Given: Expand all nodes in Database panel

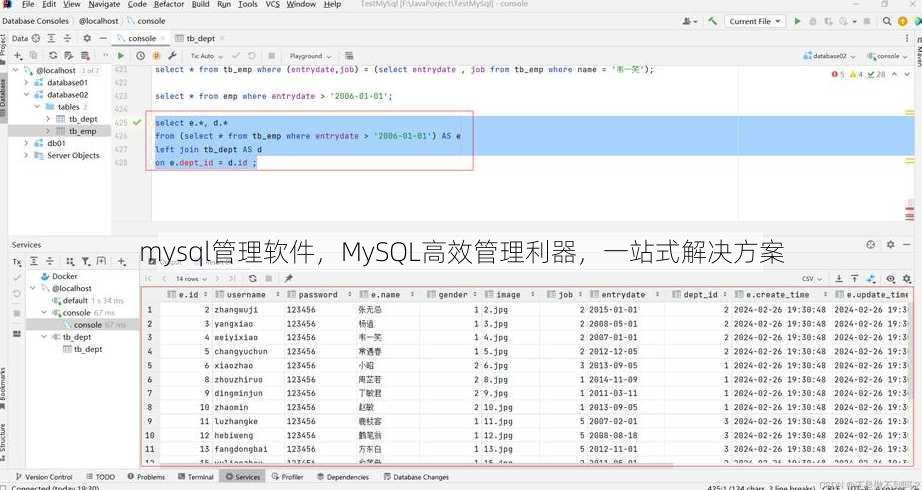Looking at the screenshot, I should 51,38.
